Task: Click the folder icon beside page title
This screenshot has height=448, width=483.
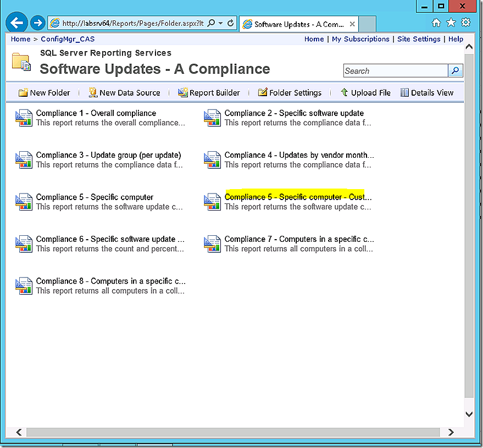Action: (x=21, y=62)
